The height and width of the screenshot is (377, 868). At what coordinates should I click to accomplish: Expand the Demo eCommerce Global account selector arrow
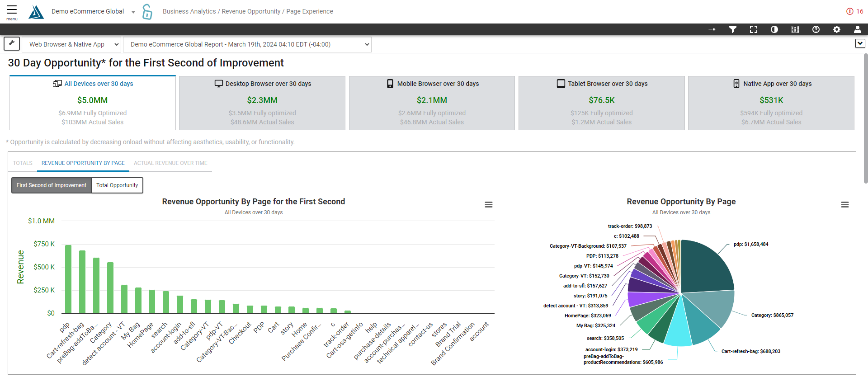click(x=133, y=12)
